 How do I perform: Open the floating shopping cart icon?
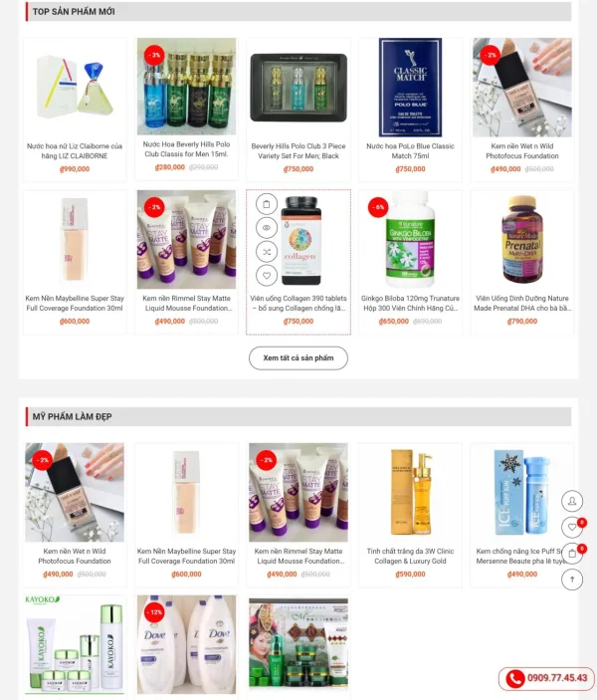(572, 554)
